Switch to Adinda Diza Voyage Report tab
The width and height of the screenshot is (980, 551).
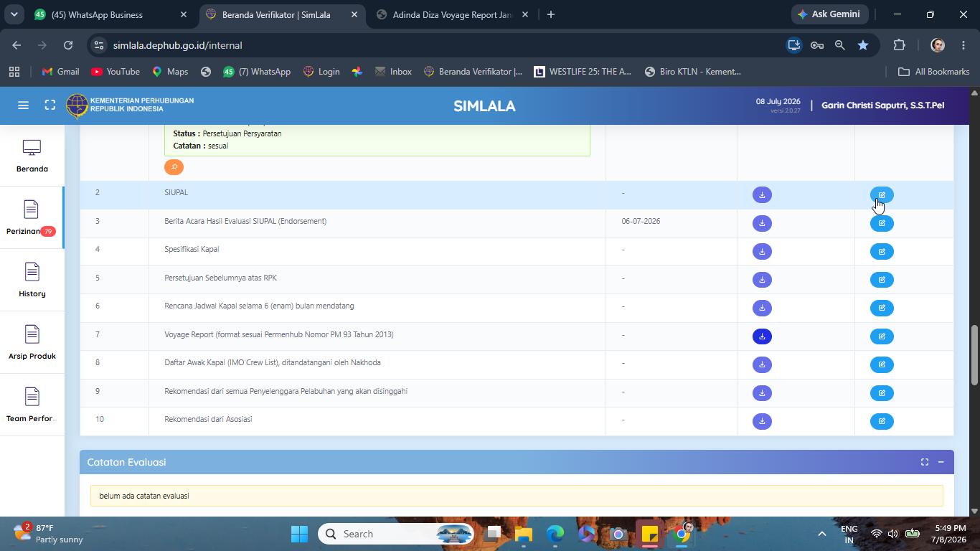coord(452,14)
